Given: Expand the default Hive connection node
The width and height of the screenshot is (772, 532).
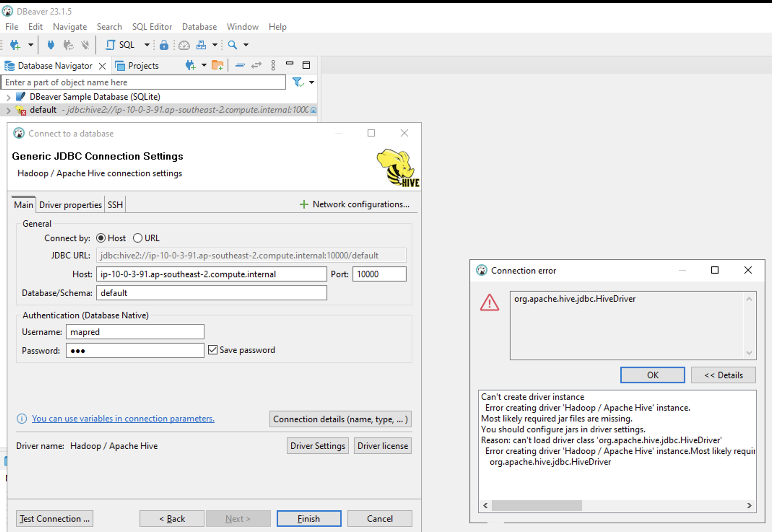Looking at the screenshot, I should [x=8, y=110].
